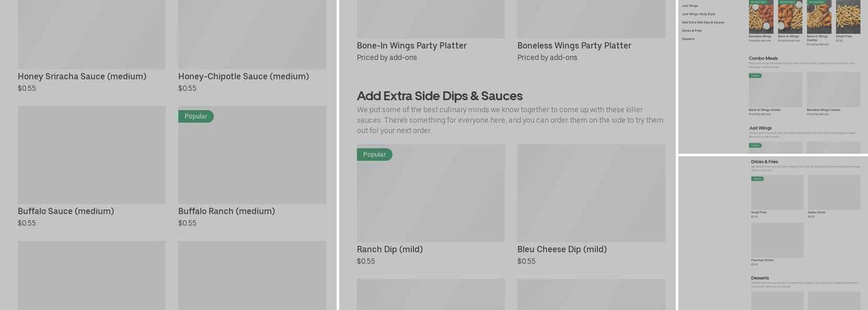The height and width of the screenshot is (310, 868).
Task: Open Boneless Wings Combo under Combo Meals
Action: (833, 94)
